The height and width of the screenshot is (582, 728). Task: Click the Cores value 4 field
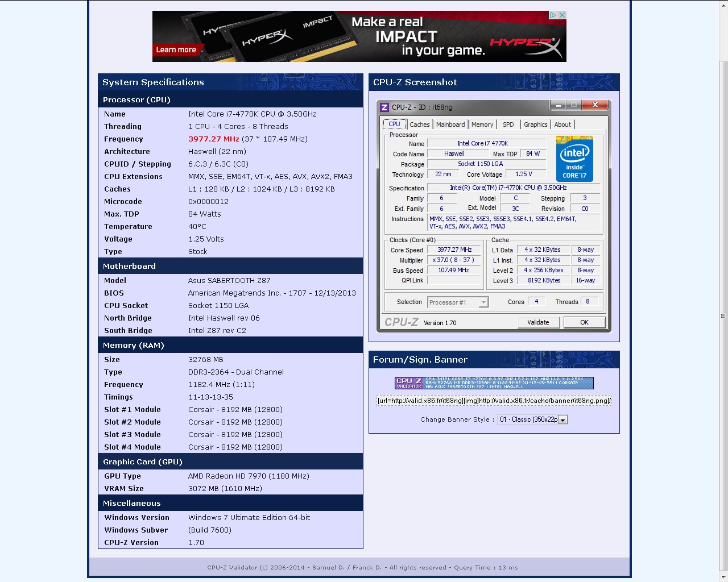point(537,302)
